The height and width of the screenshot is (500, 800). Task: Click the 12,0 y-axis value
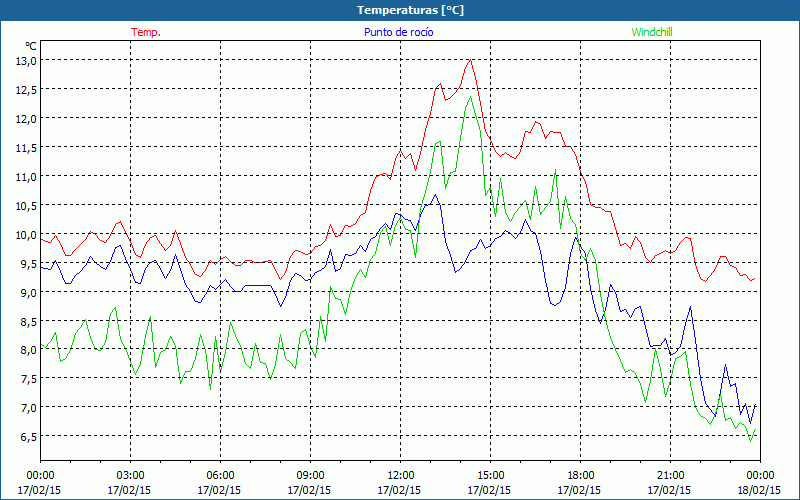pyautogui.click(x=27, y=118)
